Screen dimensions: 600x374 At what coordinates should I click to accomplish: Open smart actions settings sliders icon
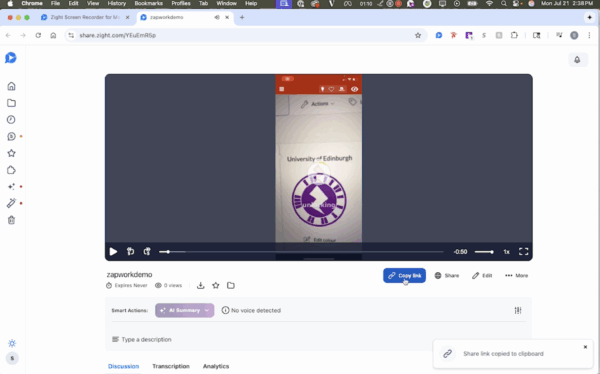pyautogui.click(x=518, y=310)
